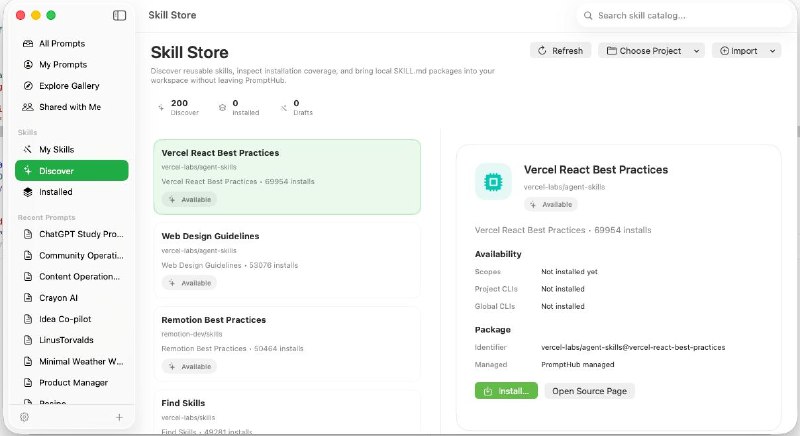Open the ChatGPT Study Pro... recent prompt
This screenshot has width=800, height=436.
pos(71,234)
